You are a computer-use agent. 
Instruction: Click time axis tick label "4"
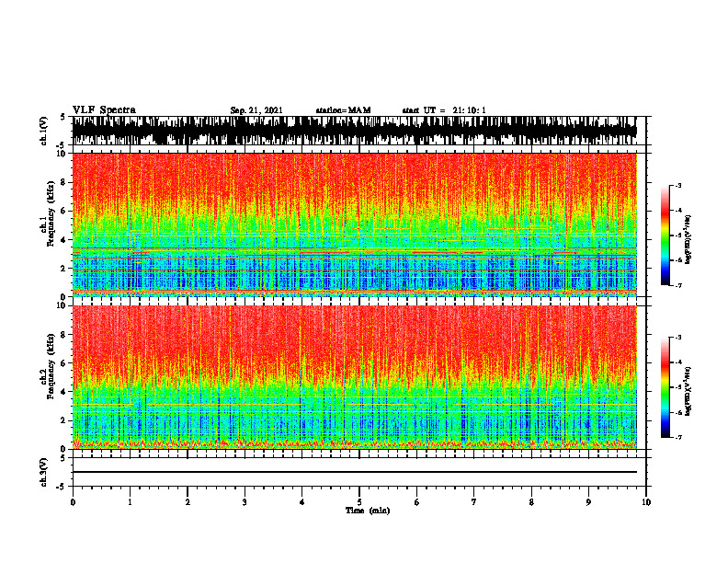(x=301, y=502)
